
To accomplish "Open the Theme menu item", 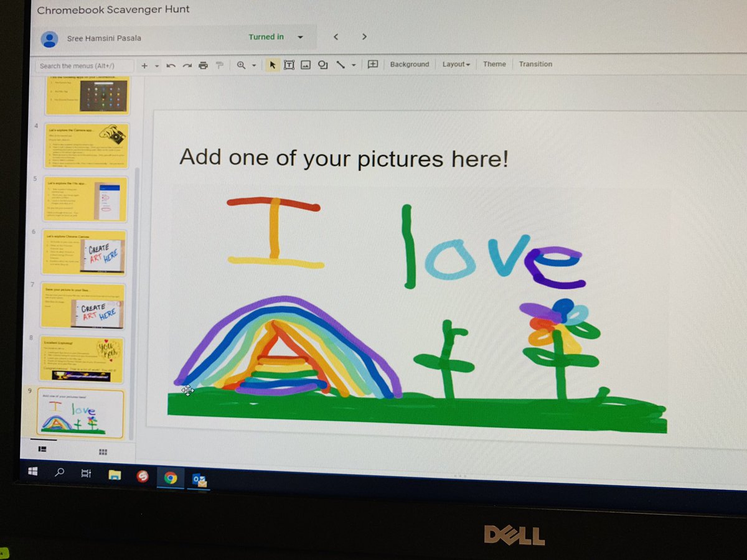I will [x=494, y=64].
